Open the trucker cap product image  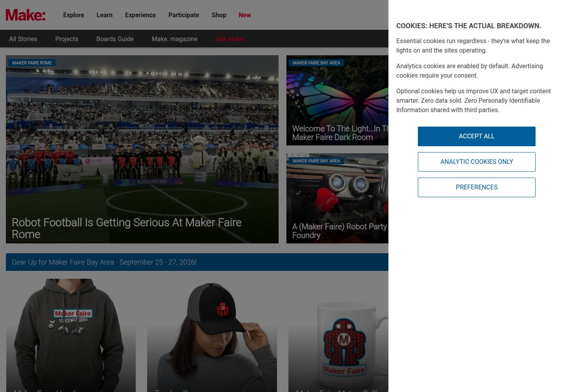(x=212, y=335)
